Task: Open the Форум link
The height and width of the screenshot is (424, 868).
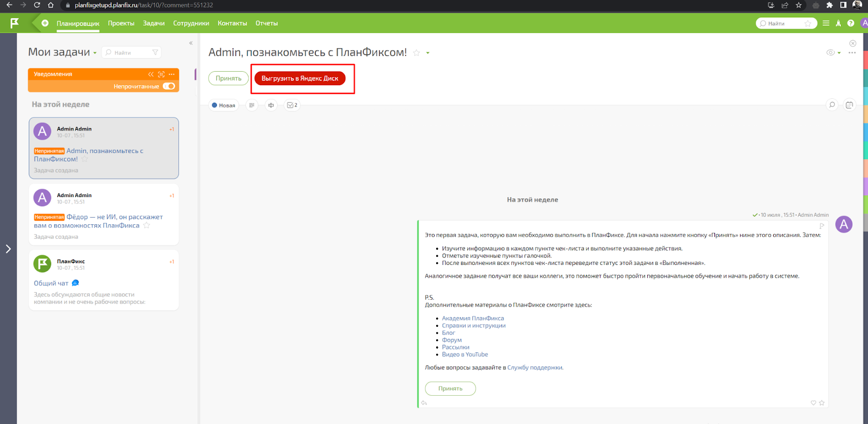Action: click(452, 340)
